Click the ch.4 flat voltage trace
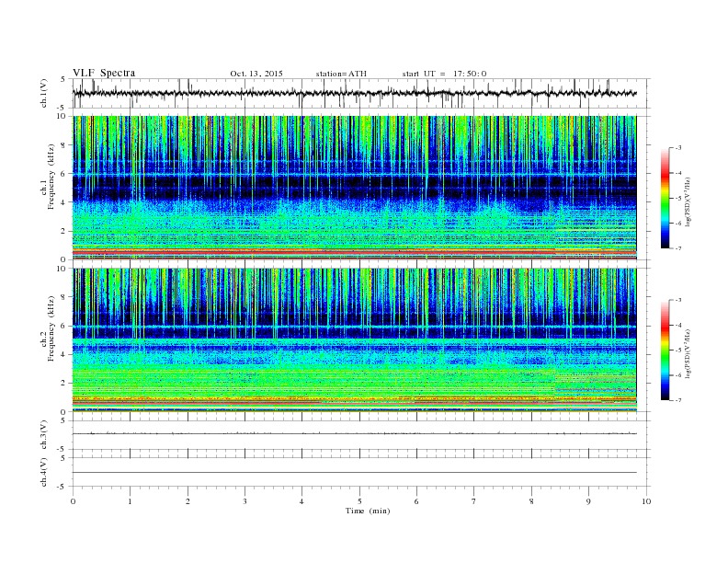The image size is (728, 563). 354,473
